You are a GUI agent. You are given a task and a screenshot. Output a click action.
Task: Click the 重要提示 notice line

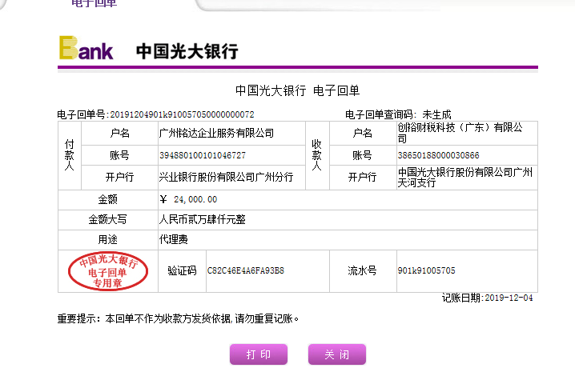pos(178,318)
